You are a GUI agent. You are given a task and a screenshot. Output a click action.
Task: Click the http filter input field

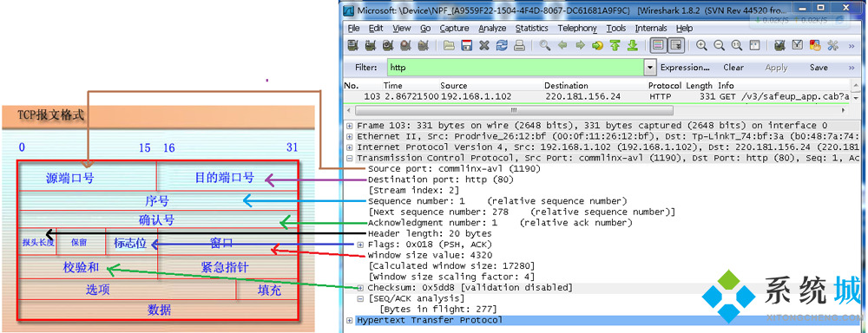(x=516, y=68)
